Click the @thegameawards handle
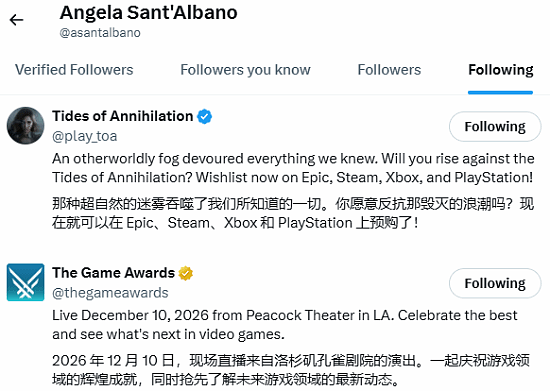 click(x=110, y=292)
